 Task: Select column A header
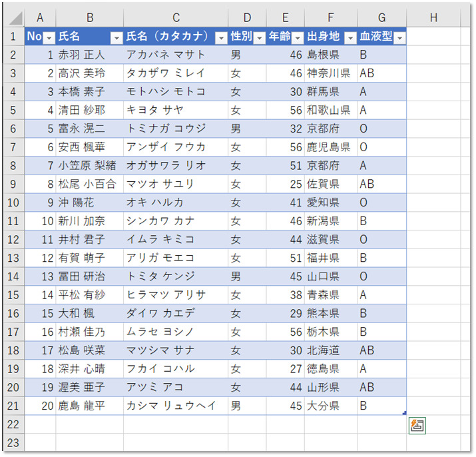click(40, 18)
